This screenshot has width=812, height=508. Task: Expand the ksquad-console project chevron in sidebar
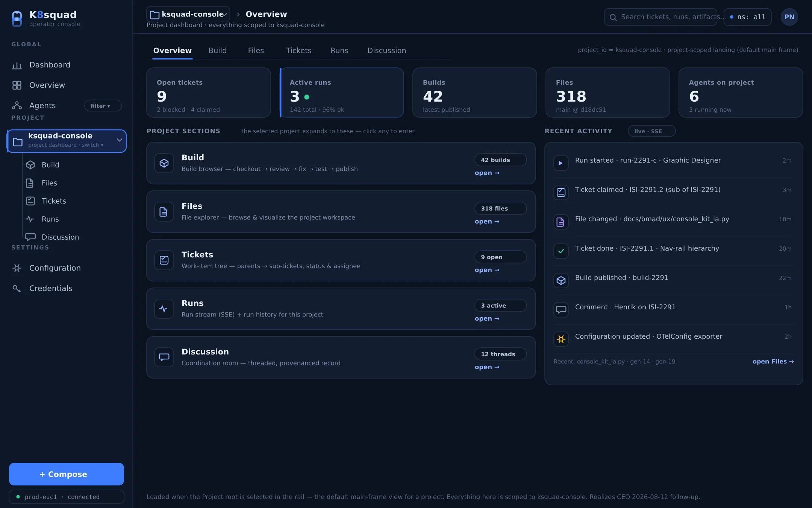(x=119, y=140)
